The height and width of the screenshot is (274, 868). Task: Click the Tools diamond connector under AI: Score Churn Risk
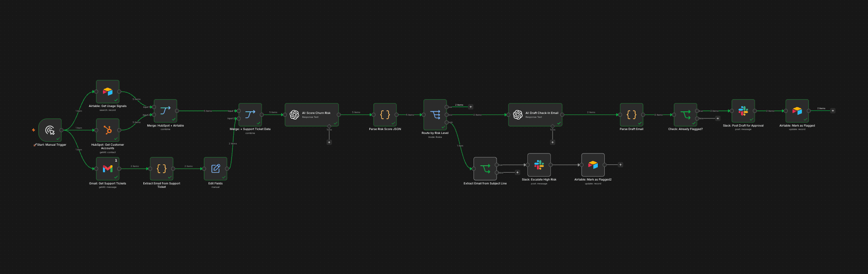(329, 126)
